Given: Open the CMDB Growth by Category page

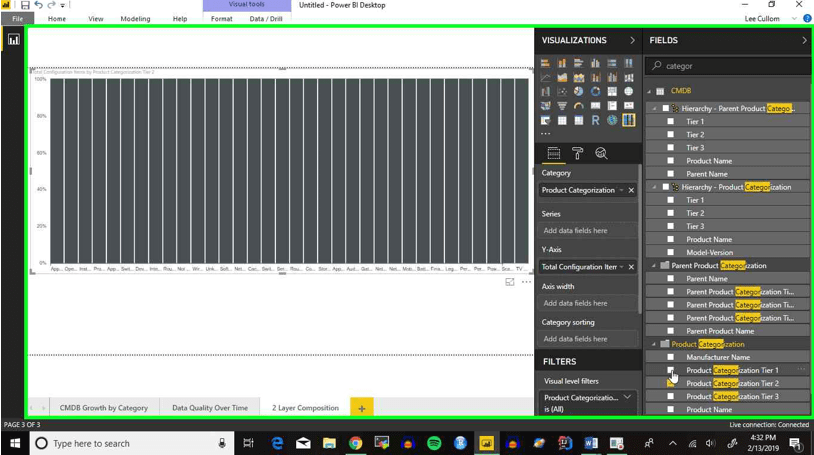Looking at the screenshot, I should pos(104,408).
